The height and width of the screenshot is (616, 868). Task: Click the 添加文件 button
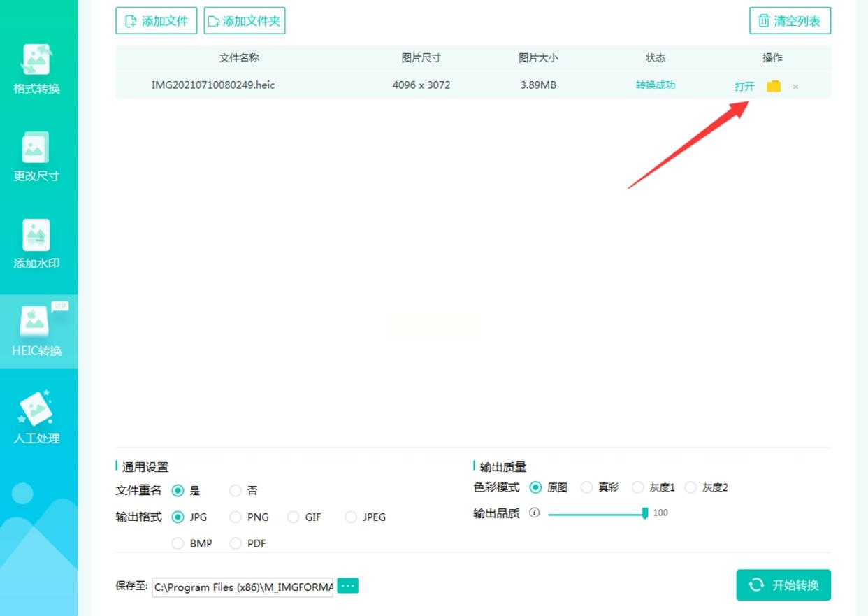[x=157, y=21]
